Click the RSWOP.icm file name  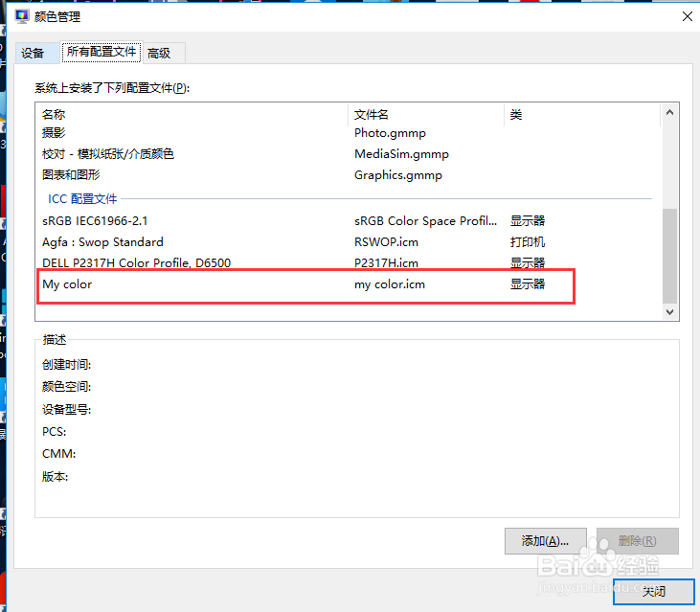(386, 242)
